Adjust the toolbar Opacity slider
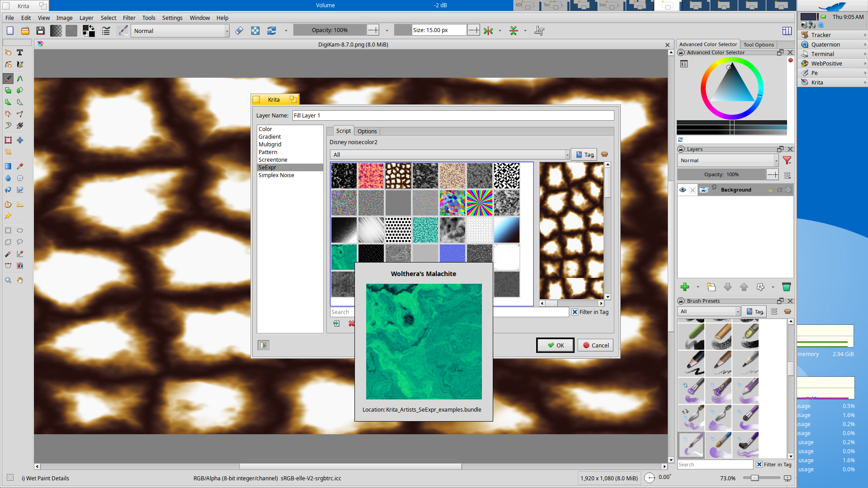Viewport: 868px width, 488px height. tap(330, 30)
